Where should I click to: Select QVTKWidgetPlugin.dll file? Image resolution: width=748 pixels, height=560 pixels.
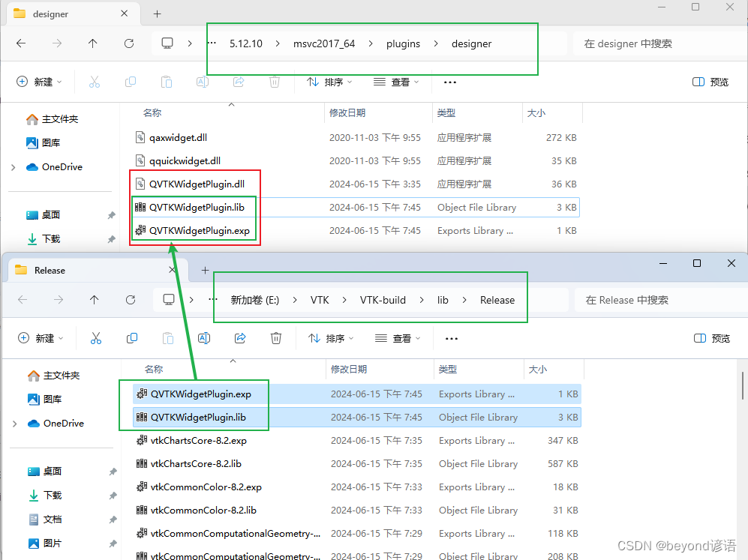coord(356,184)
